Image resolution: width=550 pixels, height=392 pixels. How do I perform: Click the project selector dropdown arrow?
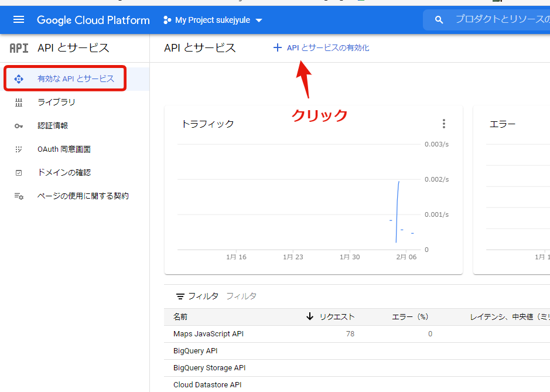(259, 21)
